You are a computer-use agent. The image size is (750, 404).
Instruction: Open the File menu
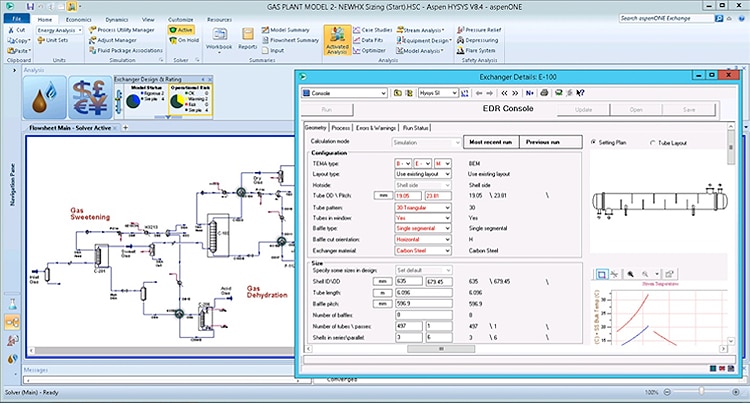17,19
